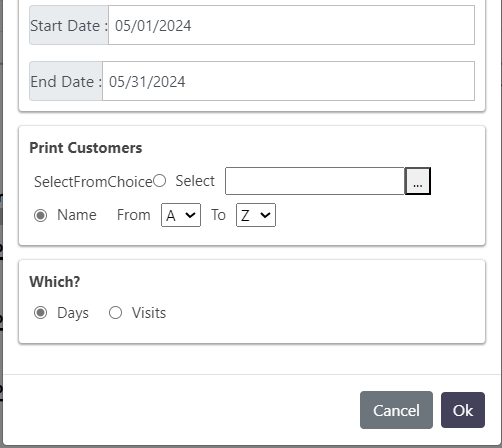Click the Which? section heading
This screenshot has width=502, height=448.
(55, 282)
